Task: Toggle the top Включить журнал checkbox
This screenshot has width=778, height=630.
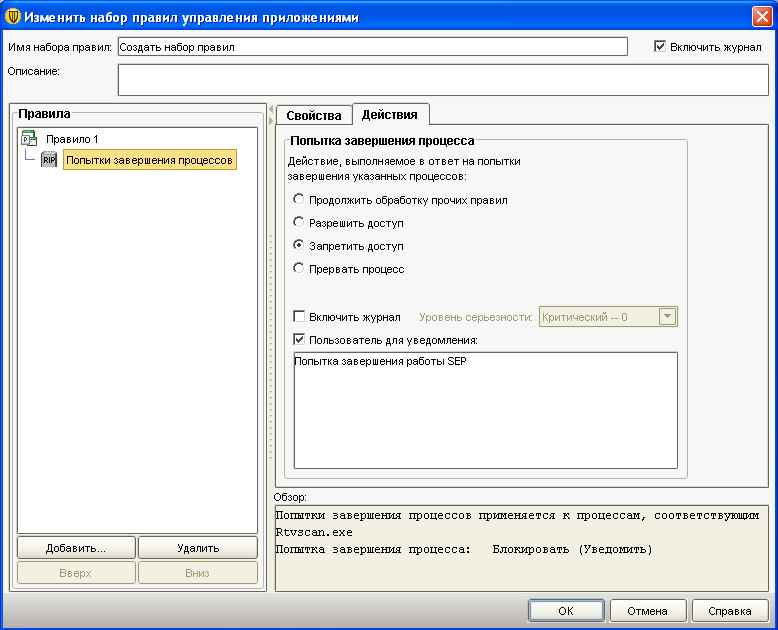Action: point(659,47)
